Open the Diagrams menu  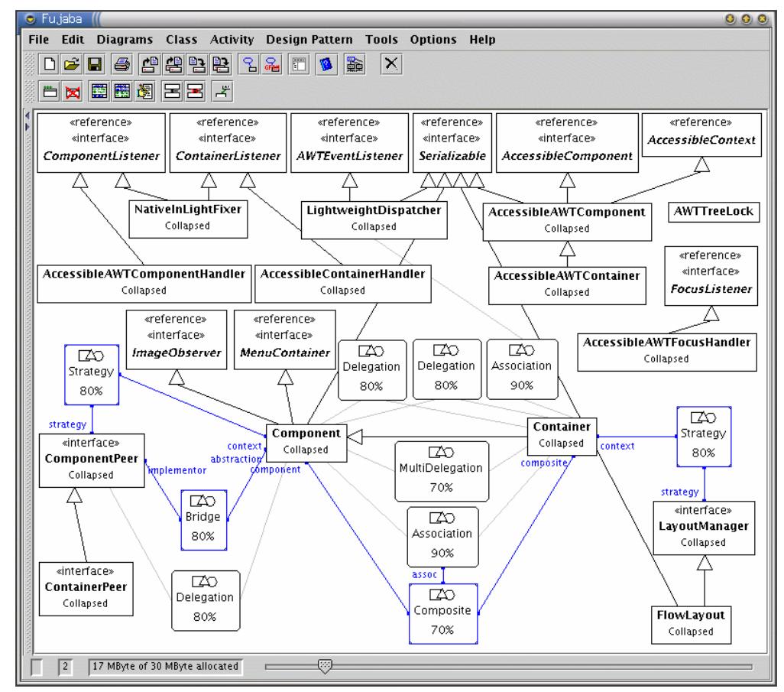pos(125,40)
